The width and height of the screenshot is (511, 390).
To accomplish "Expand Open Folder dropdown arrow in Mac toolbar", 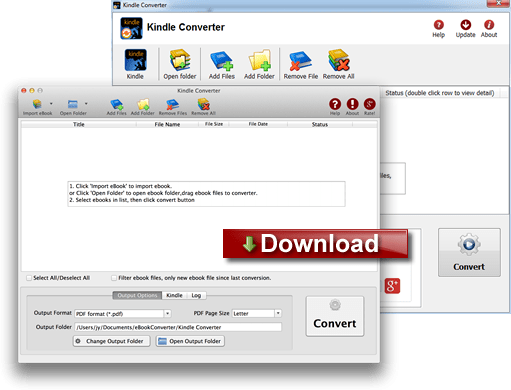I will 86,104.
